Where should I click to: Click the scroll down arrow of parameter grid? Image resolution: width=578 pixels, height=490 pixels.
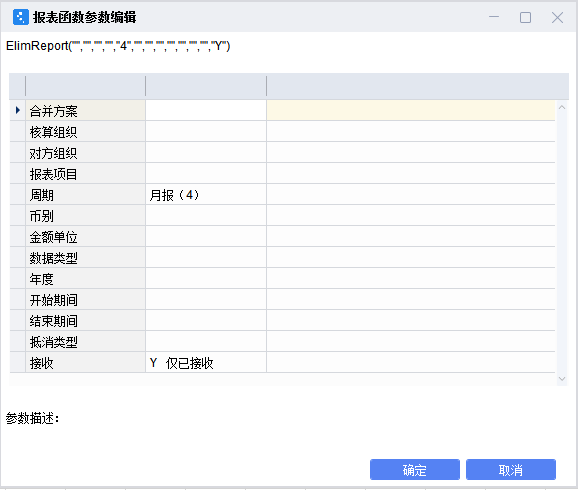coord(562,379)
